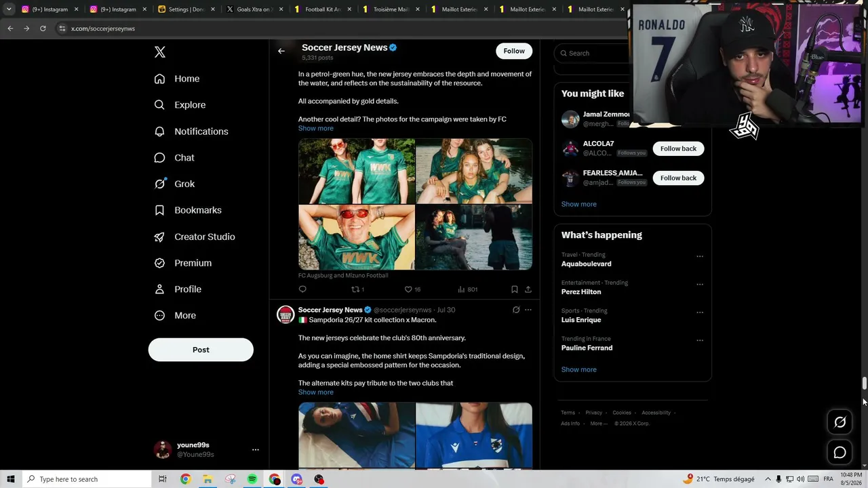Open the Aquaboulevard trending topic
This screenshot has width=868, height=488.
[x=586, y=264]
